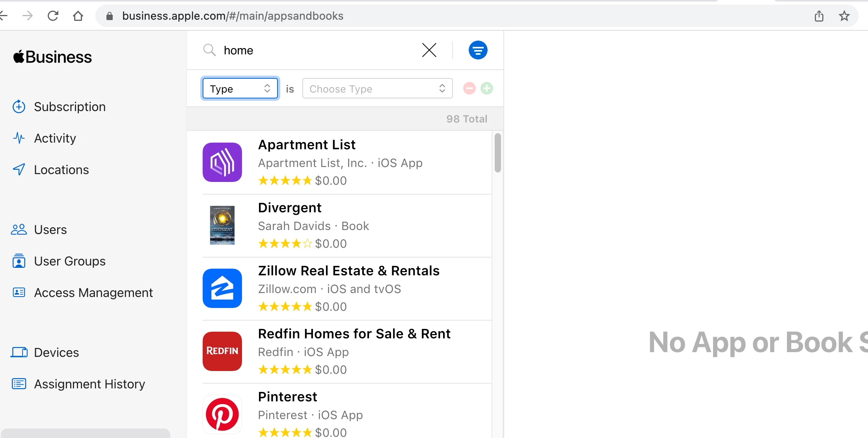Remove filter with red minus button
Screen dimensions: 868x438
tap(469, 89)
